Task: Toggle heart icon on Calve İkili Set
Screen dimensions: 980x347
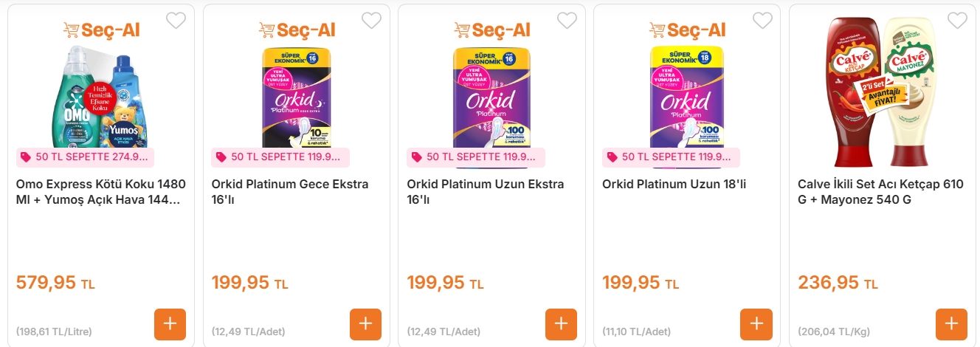Action: (957, 21)
